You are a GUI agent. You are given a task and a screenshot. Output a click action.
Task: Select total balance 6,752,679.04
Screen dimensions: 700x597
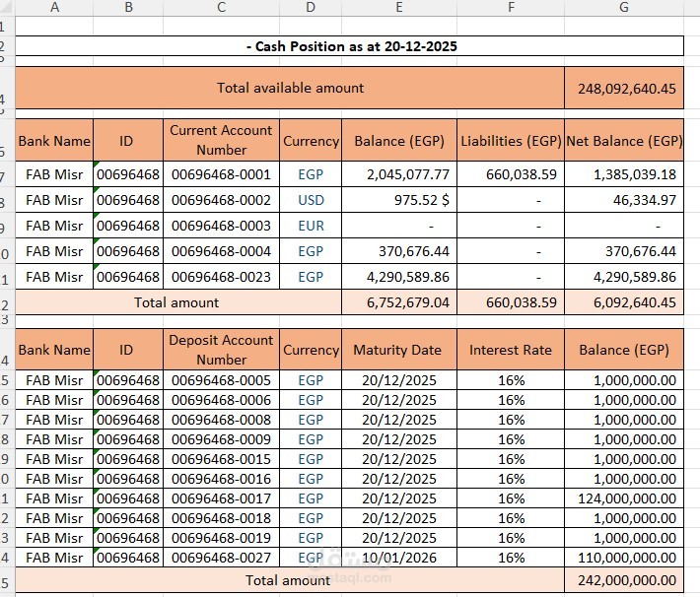[399, 302]
